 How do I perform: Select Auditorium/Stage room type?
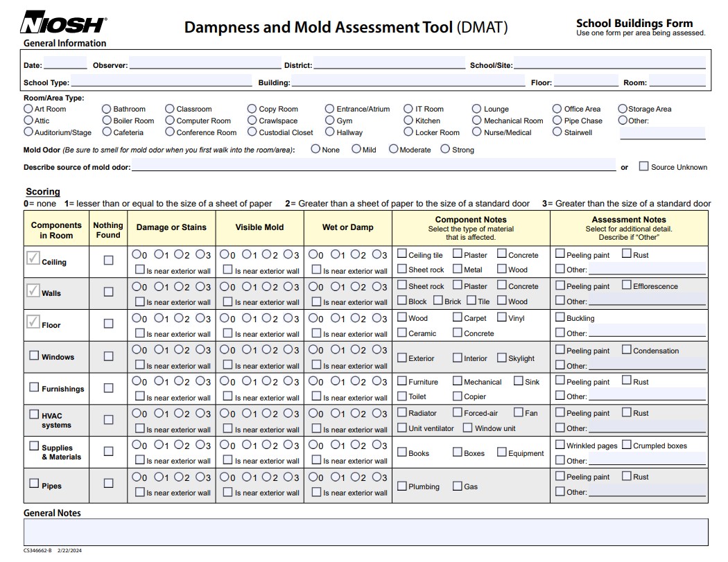pyautogui.click(x=28, y=132)
